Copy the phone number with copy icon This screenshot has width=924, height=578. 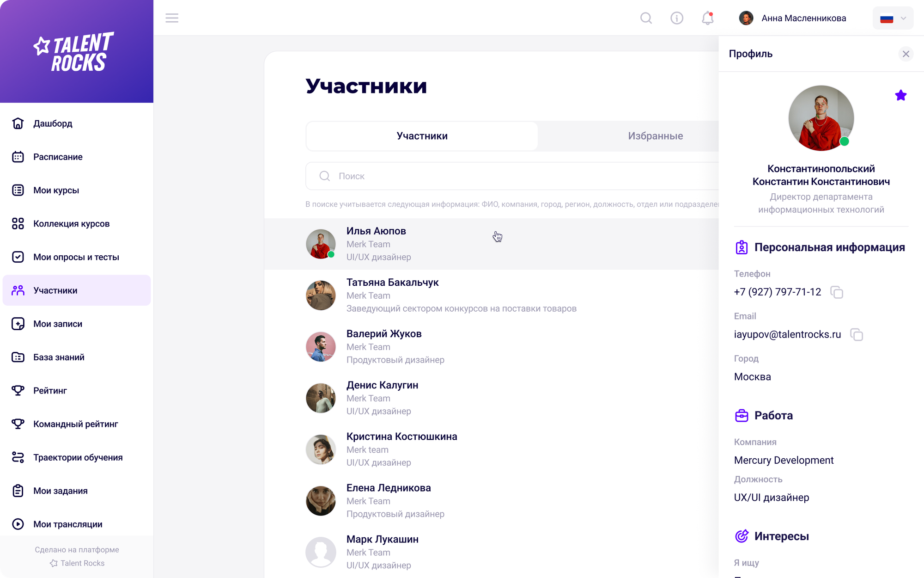(x=837, y=292)
